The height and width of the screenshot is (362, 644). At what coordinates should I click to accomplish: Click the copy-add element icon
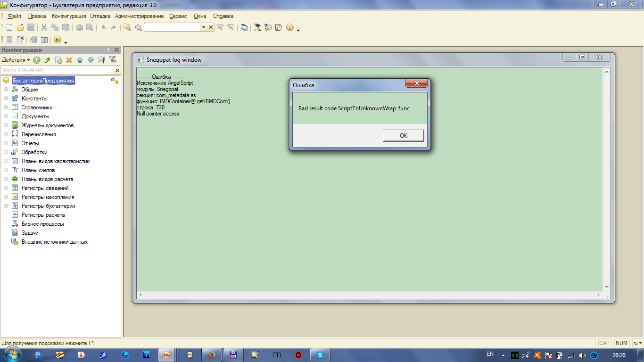pyautogui.click(x=58, y=60)
